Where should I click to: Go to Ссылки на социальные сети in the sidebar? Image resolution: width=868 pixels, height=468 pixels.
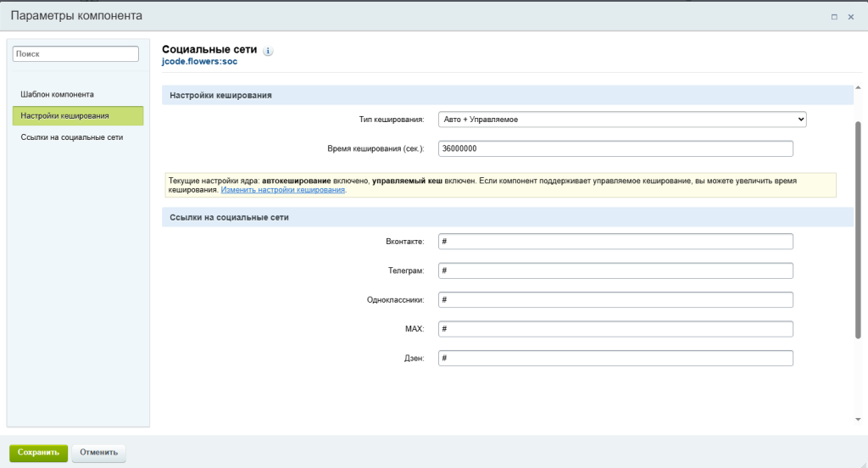(72, 136)
